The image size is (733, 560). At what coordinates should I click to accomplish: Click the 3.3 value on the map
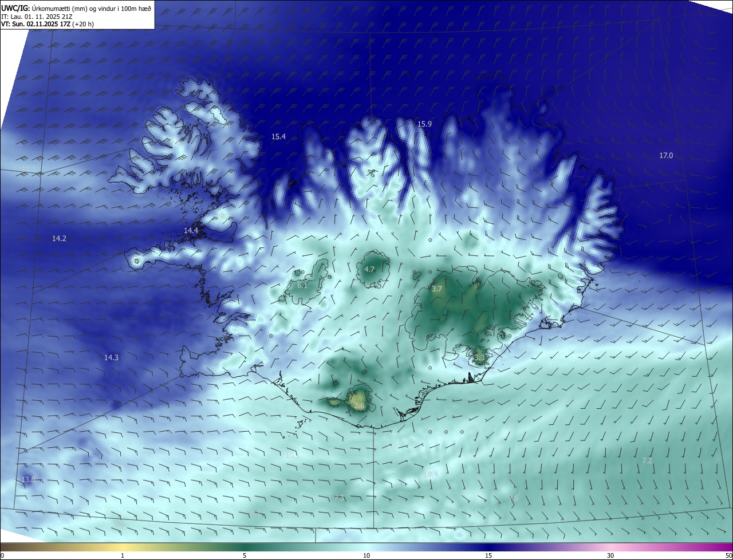[479, 358]
